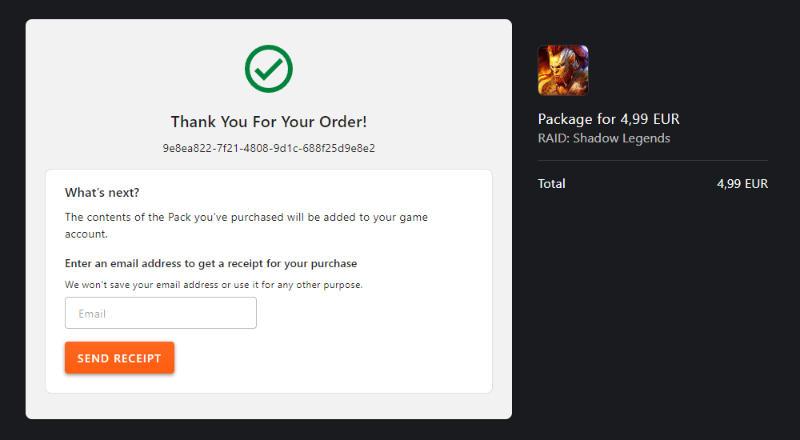Click the green checkmark success icon
This screenshot has height=440, width=800.
pos(268,68)
